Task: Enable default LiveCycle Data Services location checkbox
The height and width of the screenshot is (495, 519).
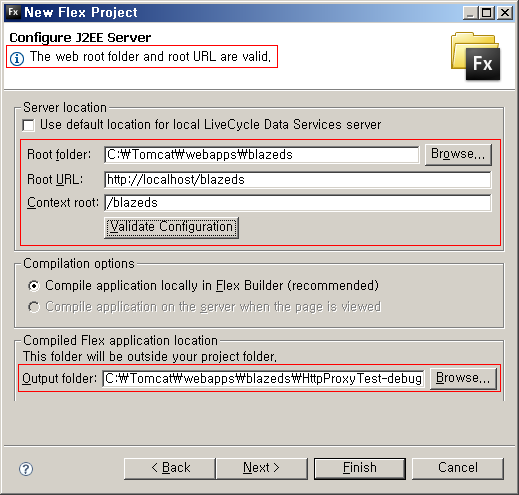Action: tap(28, 125)
